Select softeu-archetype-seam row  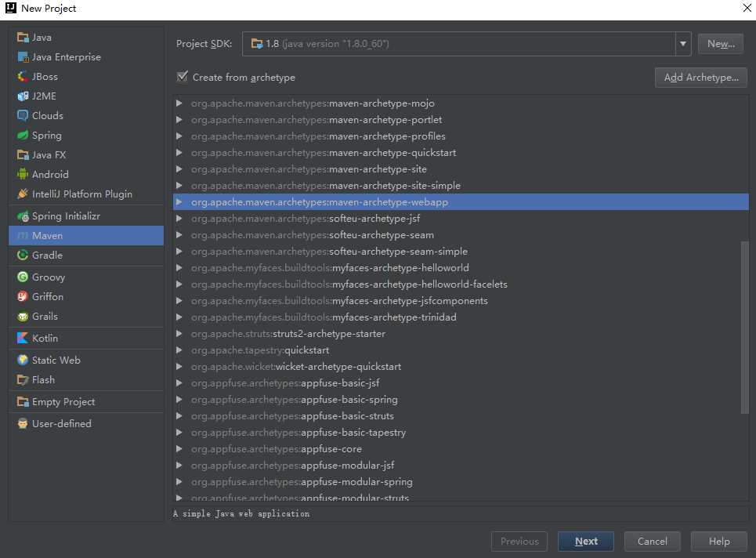(x=461, y=235)
